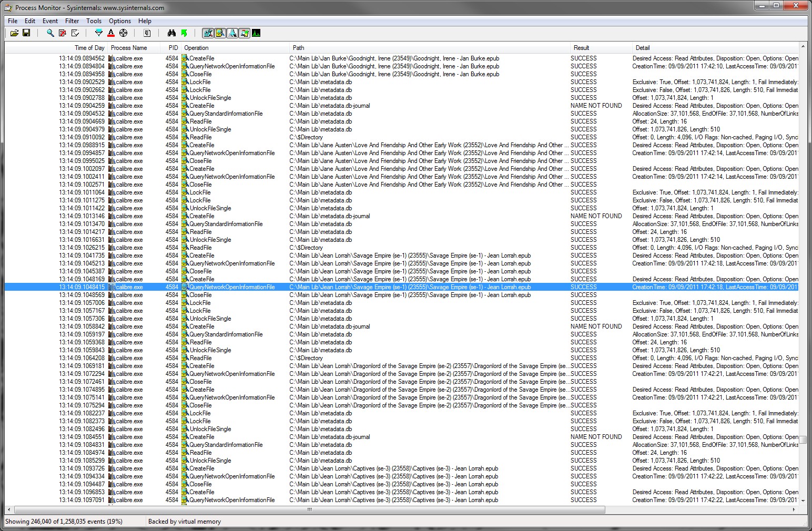Viewport: 812px width, 531px height.
Task: Click the horizontal scrollbar right arrow
Action: click(794, 509)
